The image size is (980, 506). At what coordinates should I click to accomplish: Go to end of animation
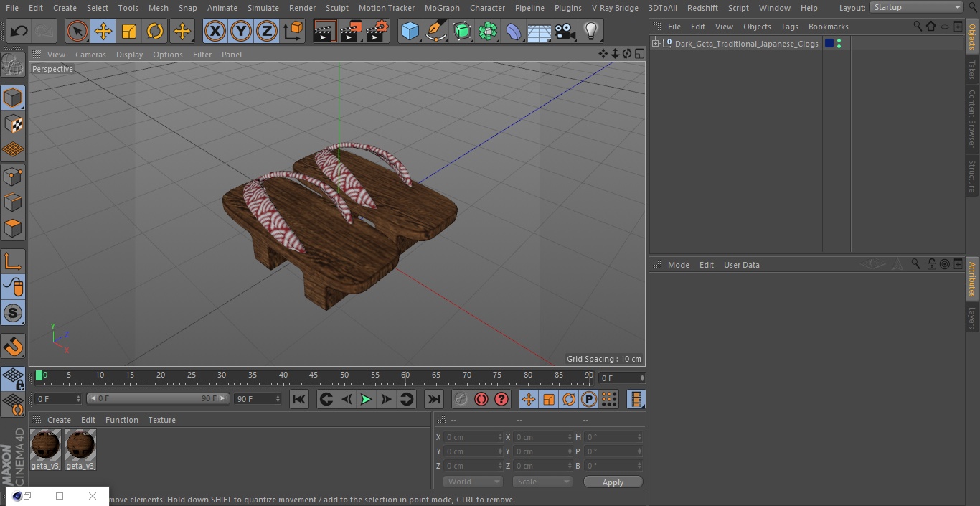click(x=434, y=399)
